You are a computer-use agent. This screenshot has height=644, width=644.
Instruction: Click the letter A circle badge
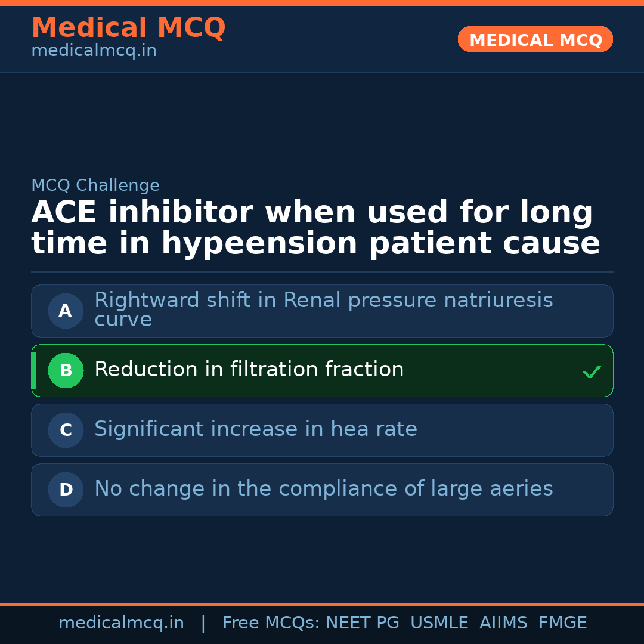click(x=66, y=311)
